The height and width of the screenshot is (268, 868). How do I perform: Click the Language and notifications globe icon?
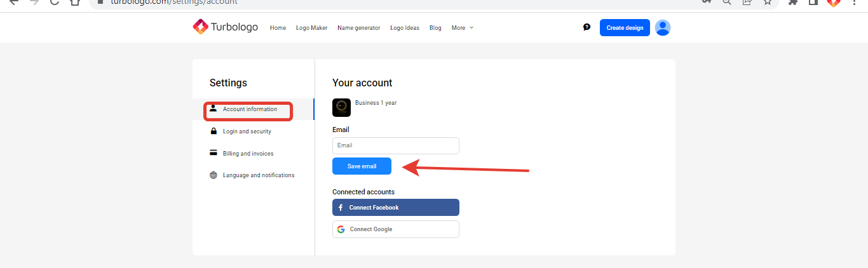(214, 175)
